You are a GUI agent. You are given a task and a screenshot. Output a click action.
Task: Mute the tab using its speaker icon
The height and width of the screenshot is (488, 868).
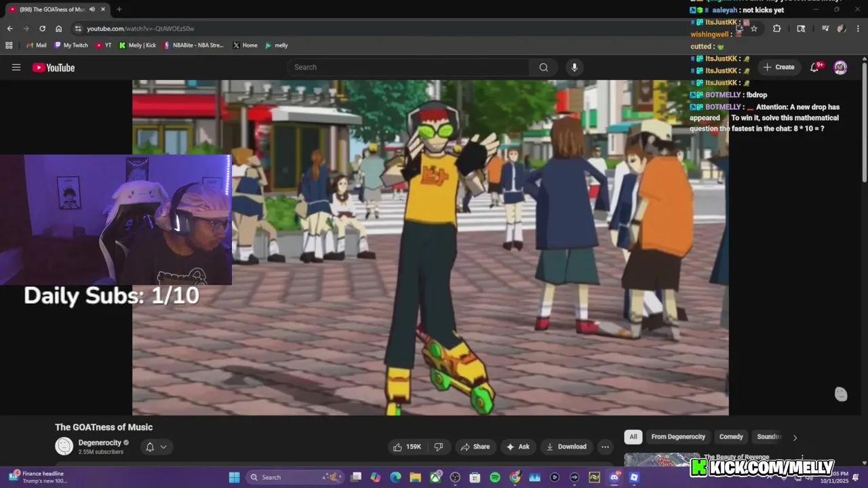coord(92,9)
